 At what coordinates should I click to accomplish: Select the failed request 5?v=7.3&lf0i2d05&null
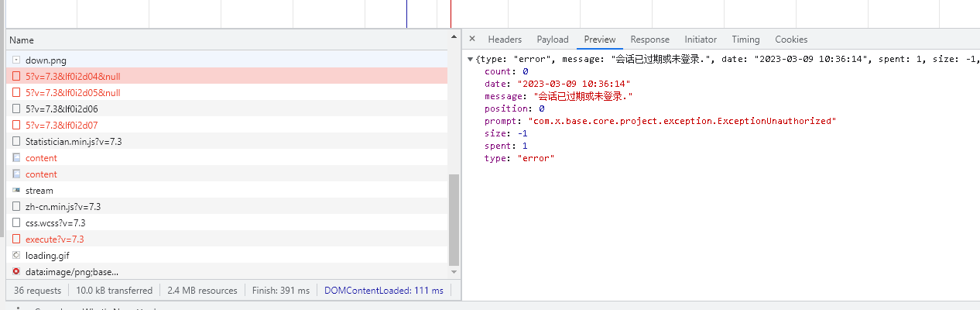[x=227, y=92]
